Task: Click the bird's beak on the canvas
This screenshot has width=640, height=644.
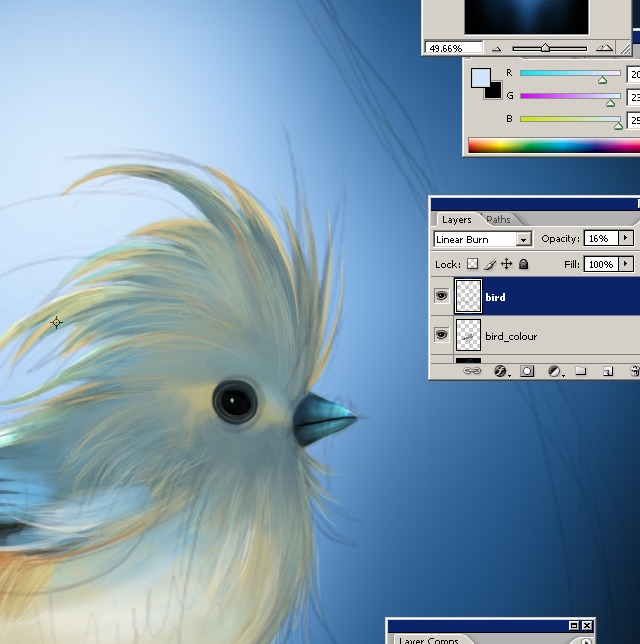Action: [324, 419]
